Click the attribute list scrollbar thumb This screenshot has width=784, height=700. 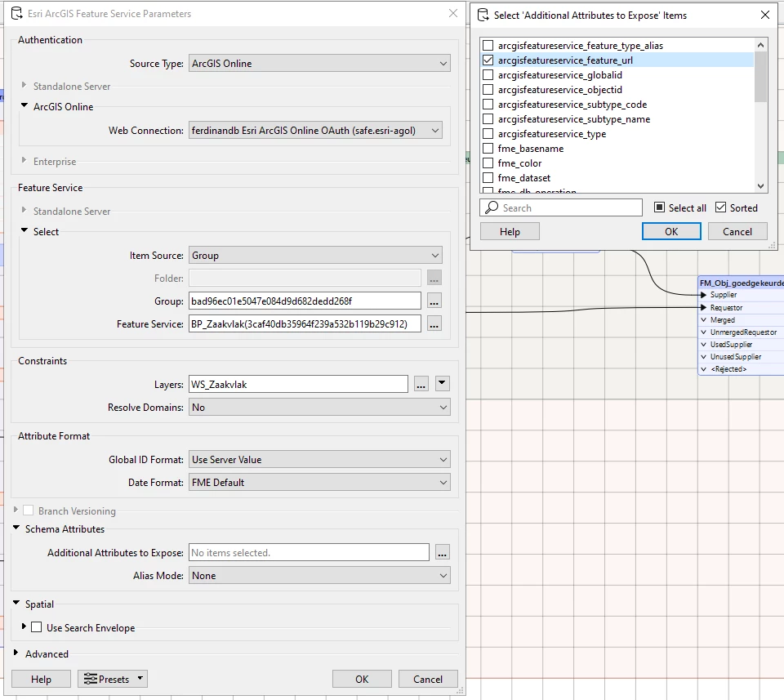tap(760, 77)
